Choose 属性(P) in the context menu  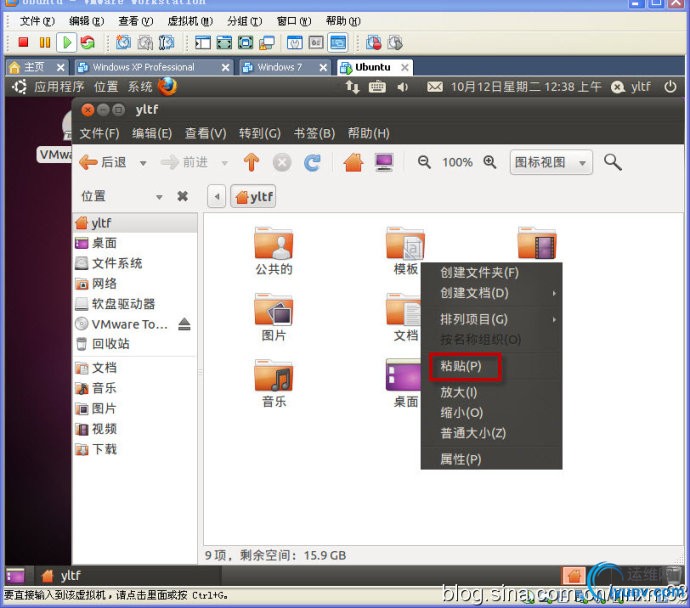(491, 459)
